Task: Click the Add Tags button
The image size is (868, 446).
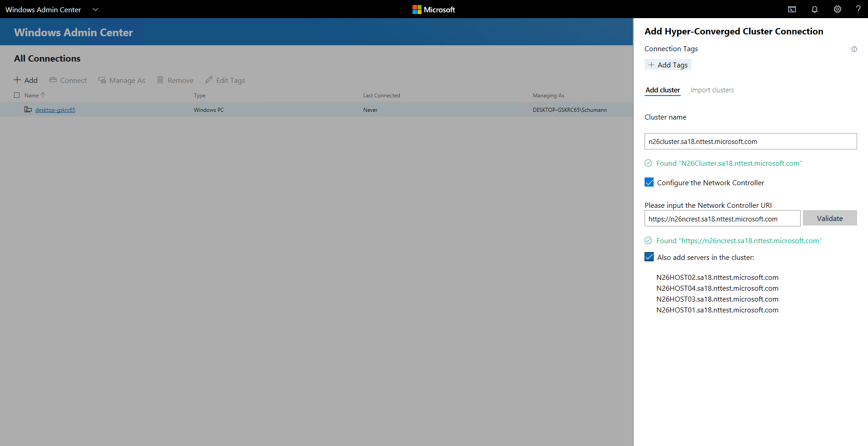Action: [x=668, y=64]
